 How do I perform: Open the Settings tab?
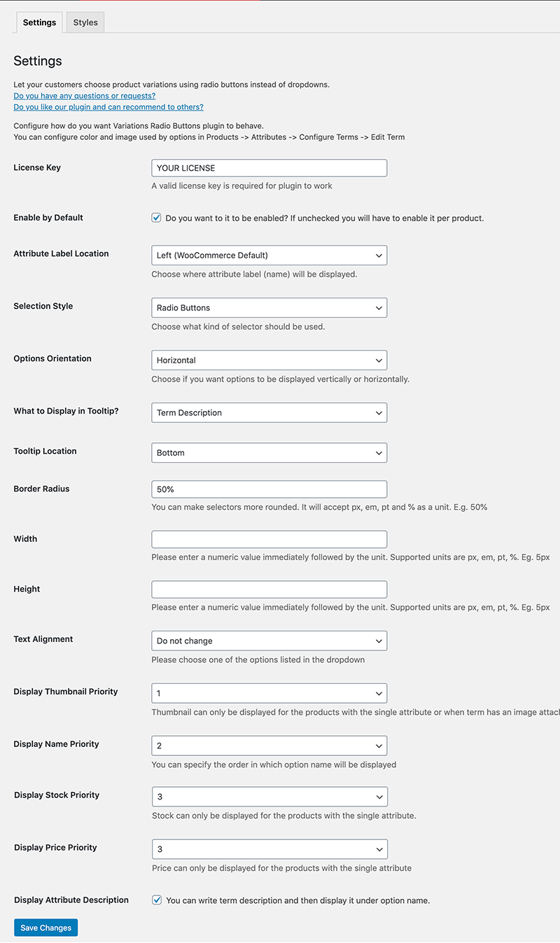click(x=39, y=22)
